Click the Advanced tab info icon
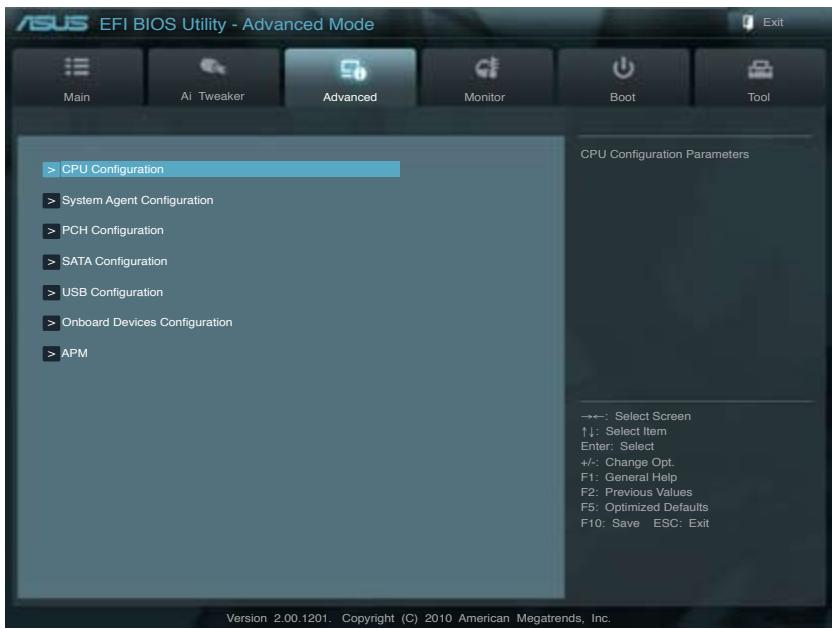The width and height of the screenshot is (832, 629). [x=353, y=70]
